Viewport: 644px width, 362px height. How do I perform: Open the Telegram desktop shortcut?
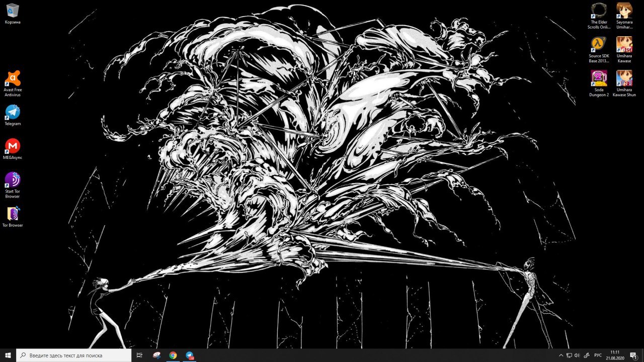13,115
